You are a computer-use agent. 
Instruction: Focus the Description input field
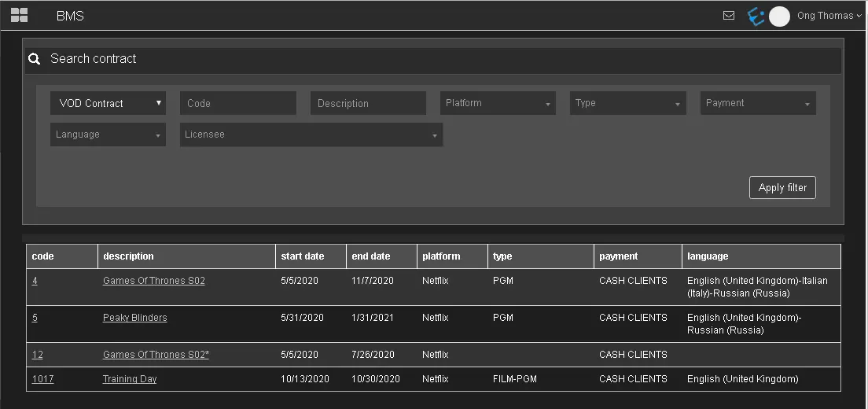coord(368,103)
